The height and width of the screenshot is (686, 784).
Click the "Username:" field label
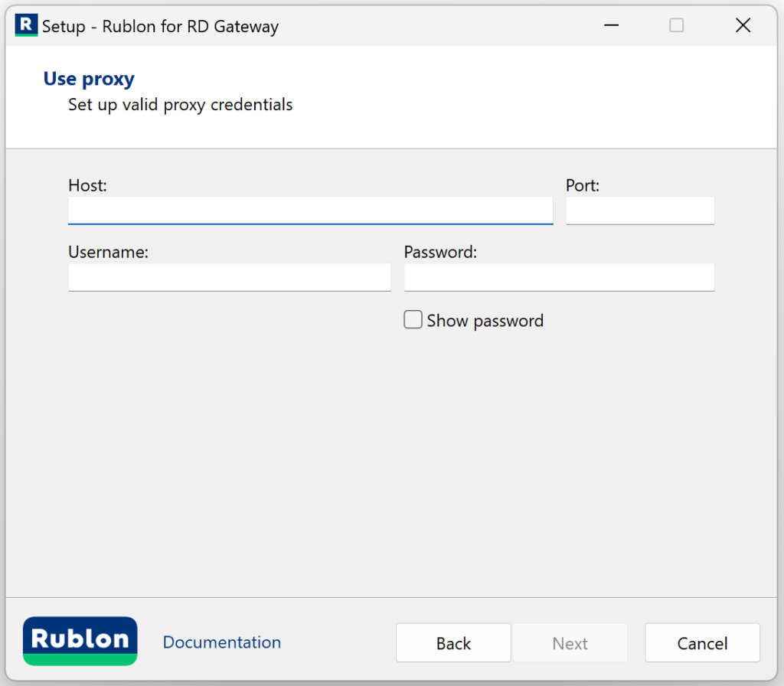(x=108, y=252)
